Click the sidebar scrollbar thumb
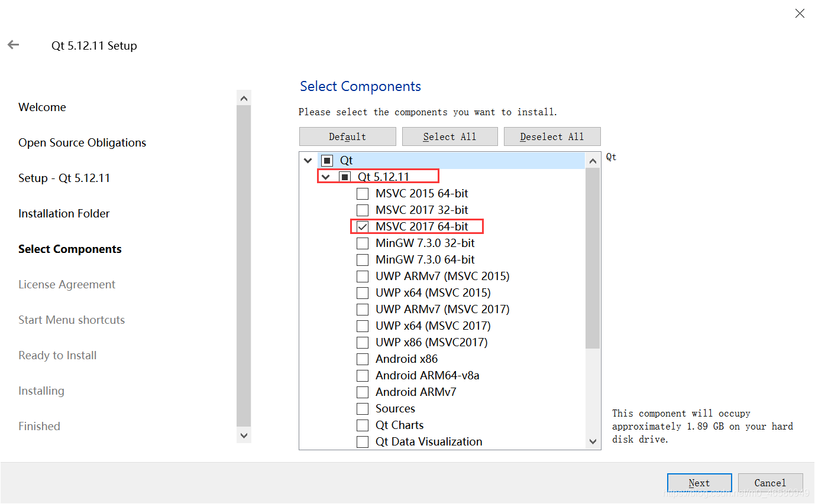 (244, 266)
